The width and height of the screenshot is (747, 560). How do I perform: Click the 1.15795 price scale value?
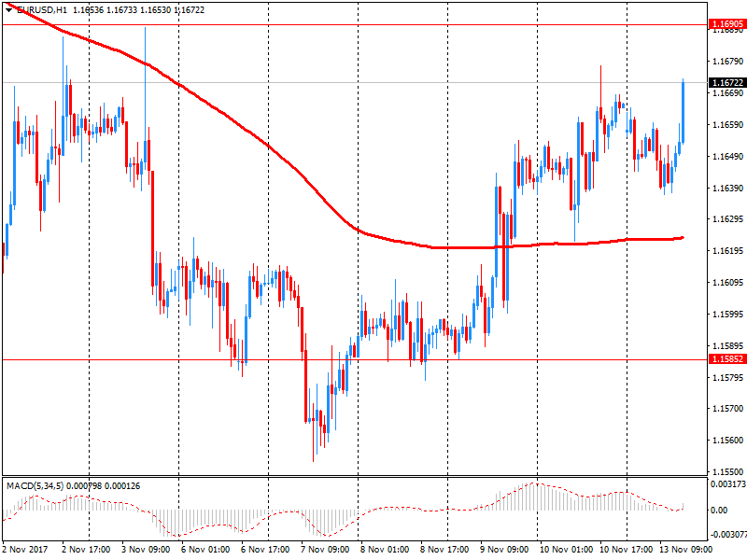point(727,378)
